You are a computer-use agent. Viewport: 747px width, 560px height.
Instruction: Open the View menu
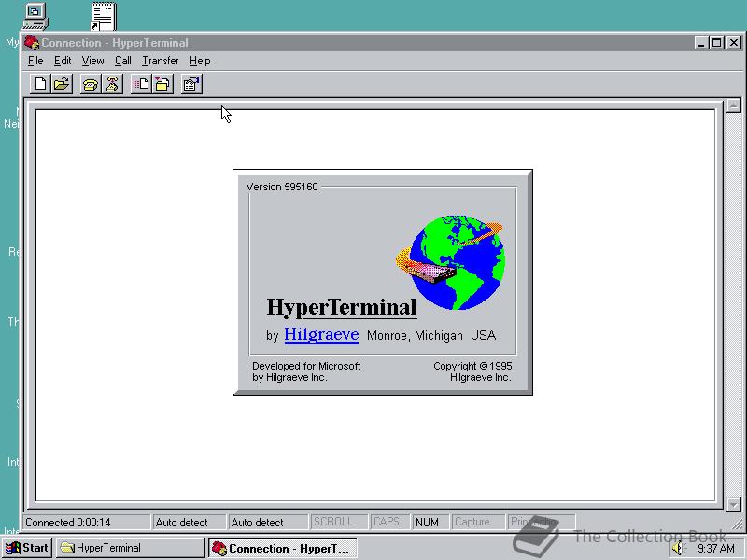point(92,61)
